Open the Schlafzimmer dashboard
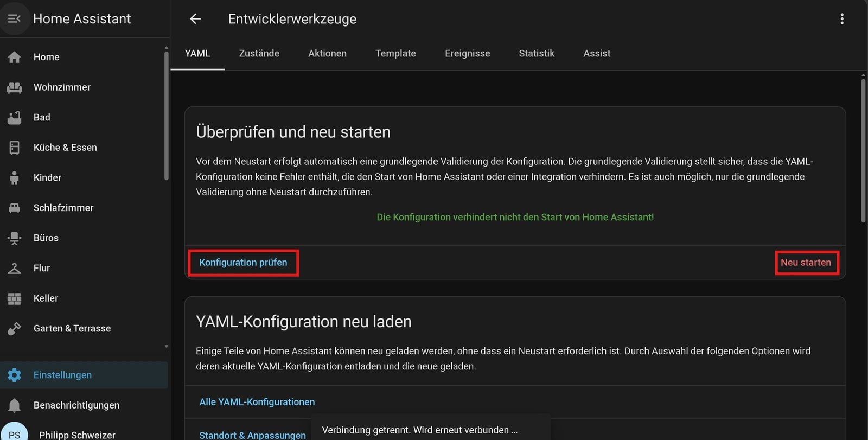Viewport: 868px width, 440px height. [x=84, y=208]
